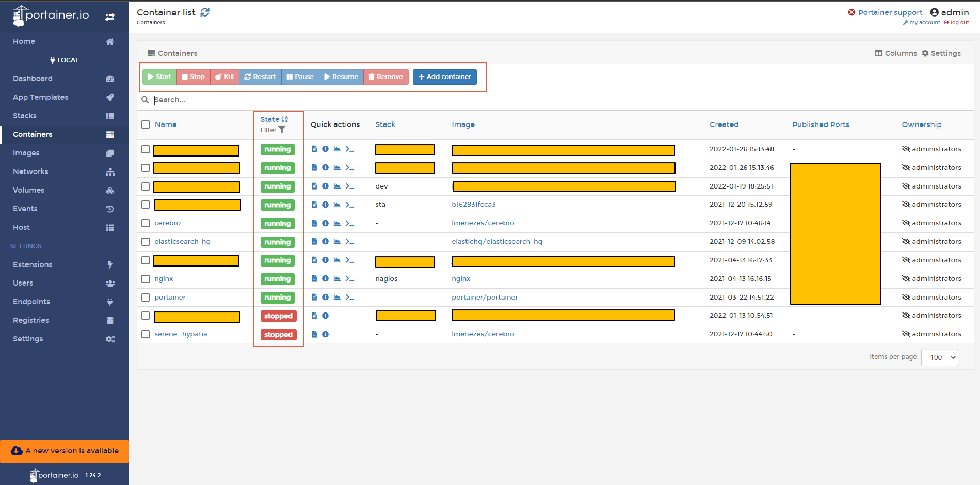
Task: Open inspect icon for serene_hypatia container
Action: [x=325, y=334]
